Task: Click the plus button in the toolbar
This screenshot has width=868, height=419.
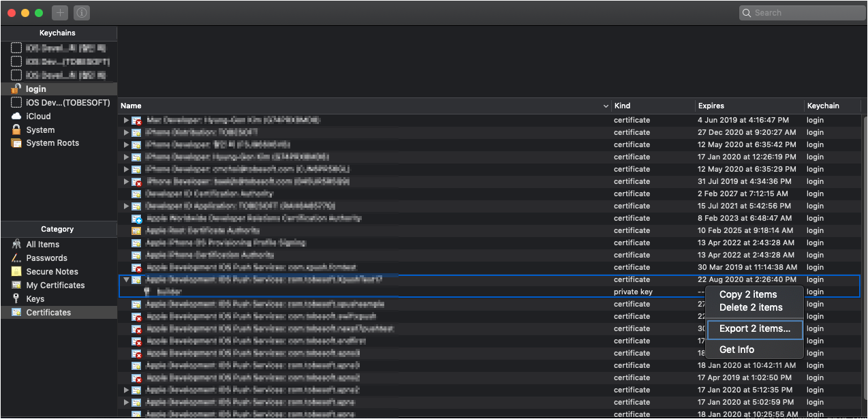Action: [60, 12]
